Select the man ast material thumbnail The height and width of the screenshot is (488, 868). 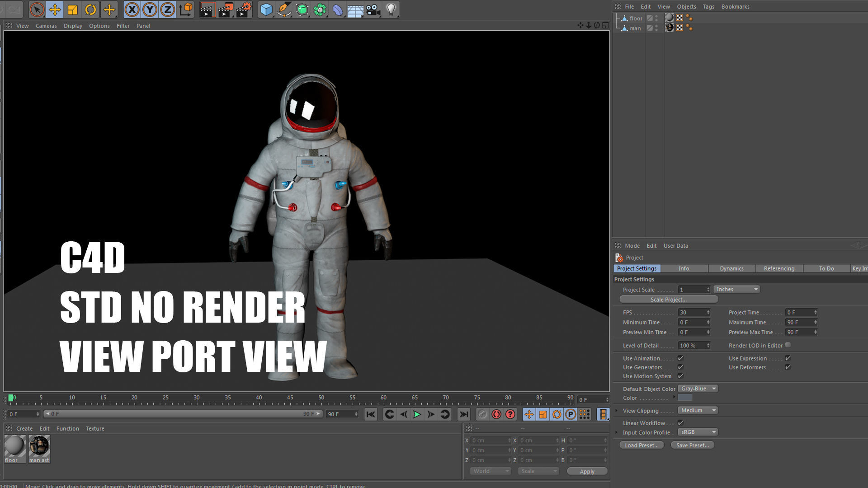coord(39,449)
